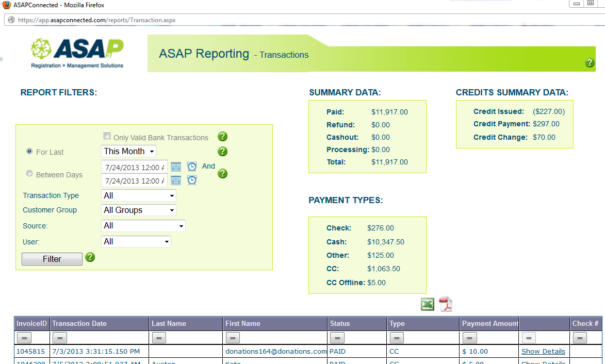Open Show Details link for invoice 1045815
This screenshot has height=364, width=605.
pos(543,351)
